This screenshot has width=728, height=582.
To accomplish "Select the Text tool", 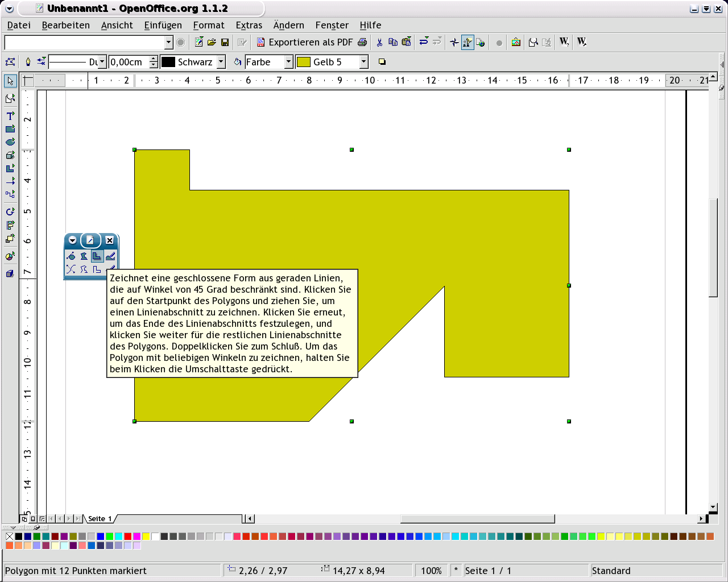I will point(10,115).
